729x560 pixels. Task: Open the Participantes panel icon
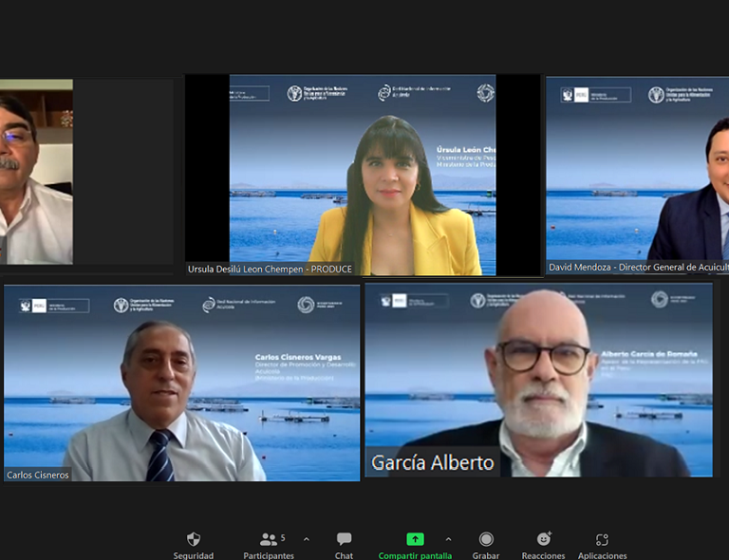tap(269, 539)
